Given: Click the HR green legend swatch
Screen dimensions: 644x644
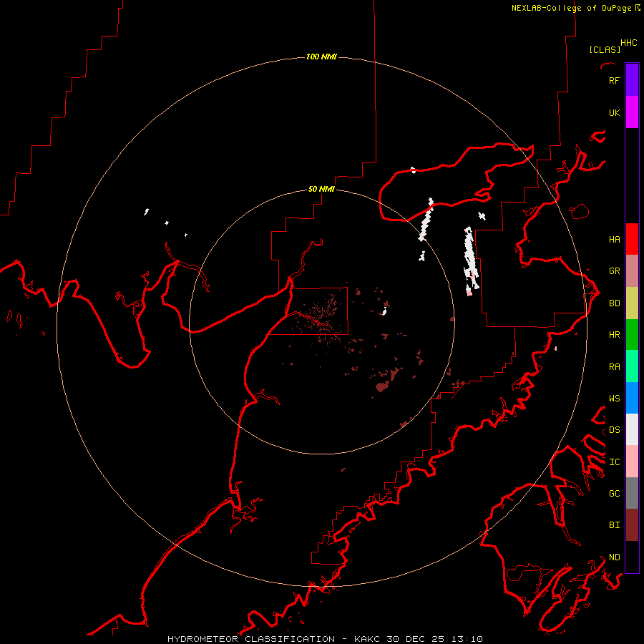Looking at the screenshot, I should coord(632,335).
